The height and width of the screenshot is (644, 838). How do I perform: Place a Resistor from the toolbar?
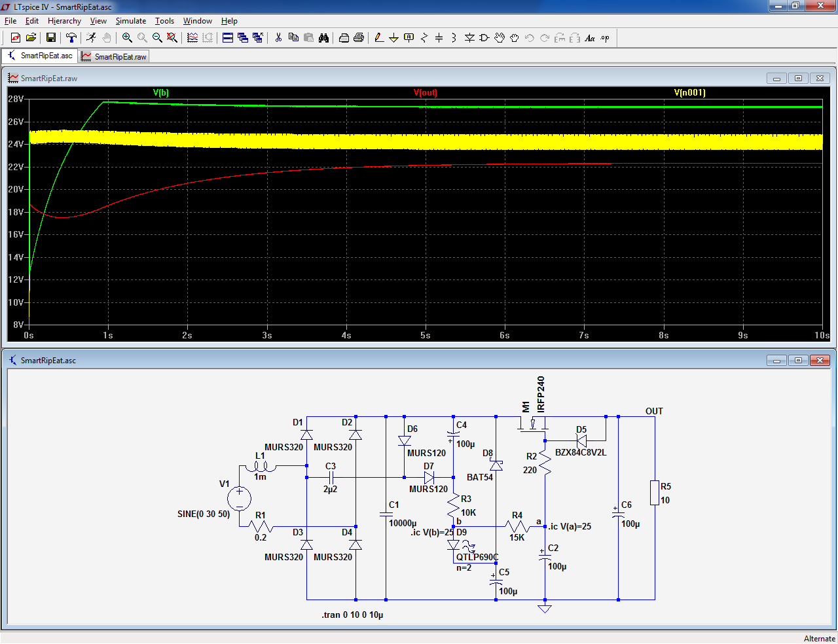(424, 38)
